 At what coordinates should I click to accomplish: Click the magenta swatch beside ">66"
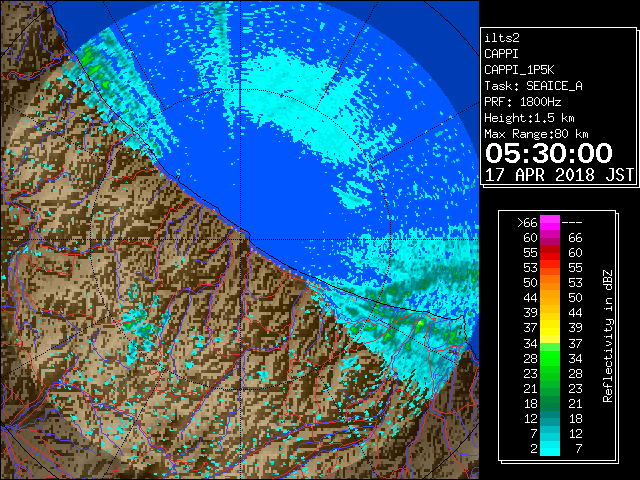[550, 223]
